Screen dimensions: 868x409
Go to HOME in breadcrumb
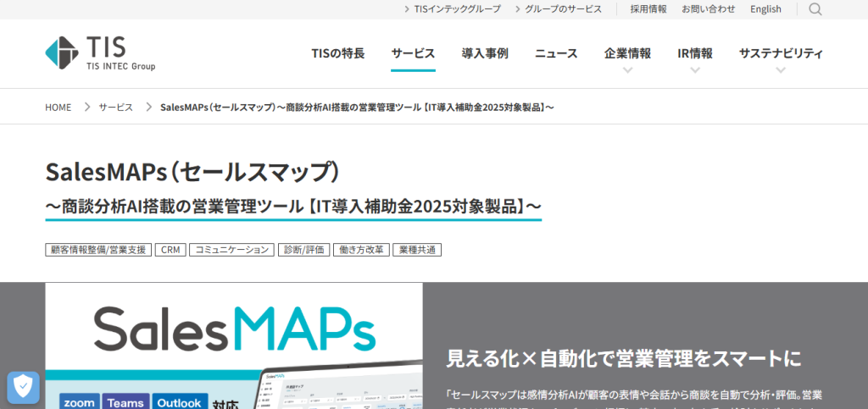(58, 108)
